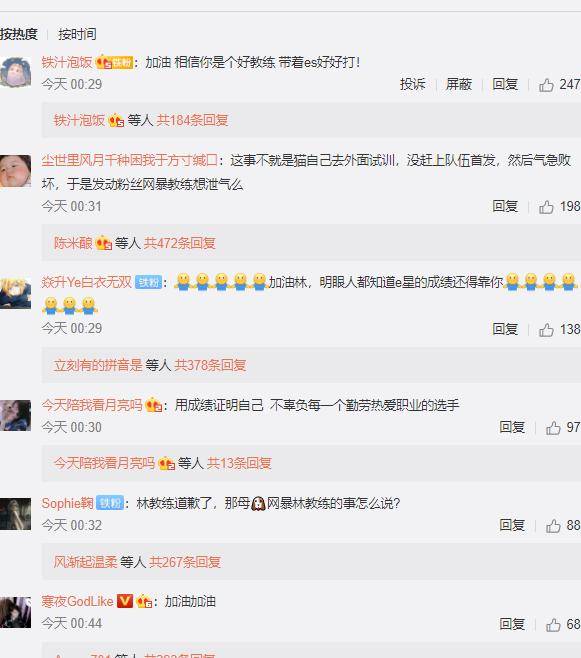Click the verified V badge next to 寒夜GodLike
Screen dimensions: 581x658
tap(125, 601)
